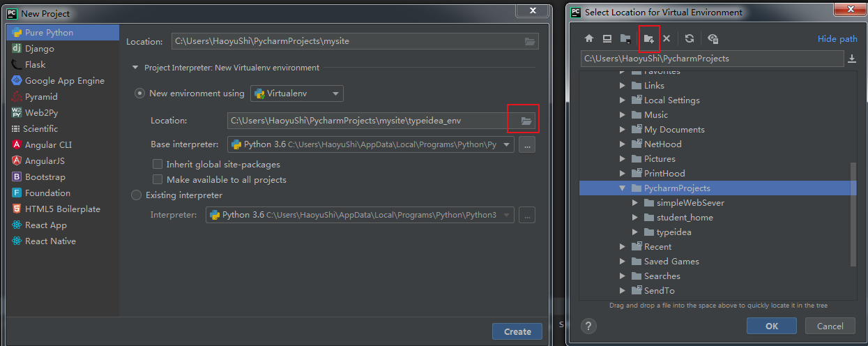
Task: Click path field in file chooser
Action: coord(712,59)
